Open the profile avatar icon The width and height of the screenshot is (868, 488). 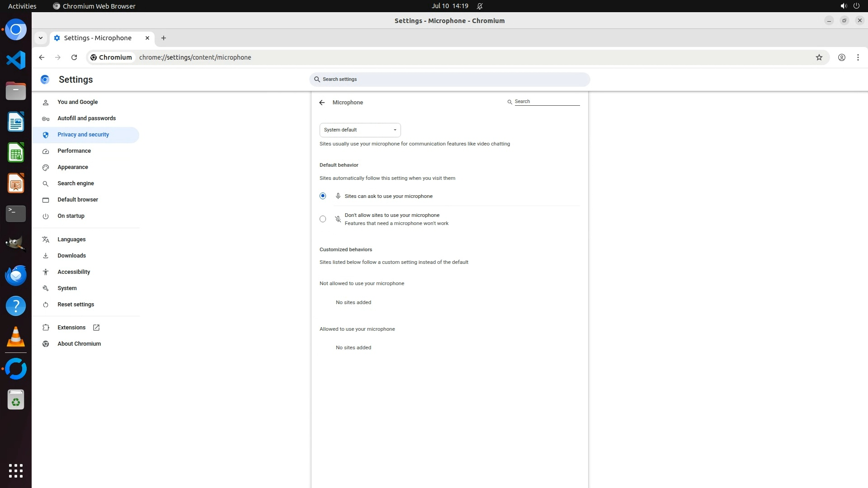[x=841, y=57]
